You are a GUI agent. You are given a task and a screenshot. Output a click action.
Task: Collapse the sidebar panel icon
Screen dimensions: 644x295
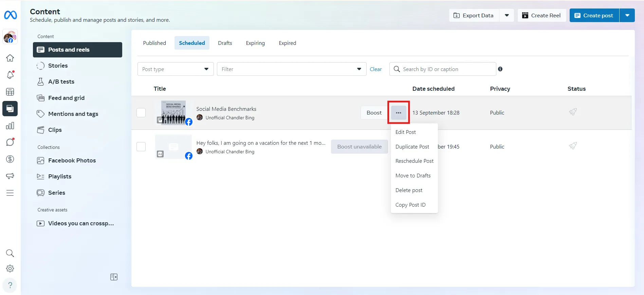114,277
